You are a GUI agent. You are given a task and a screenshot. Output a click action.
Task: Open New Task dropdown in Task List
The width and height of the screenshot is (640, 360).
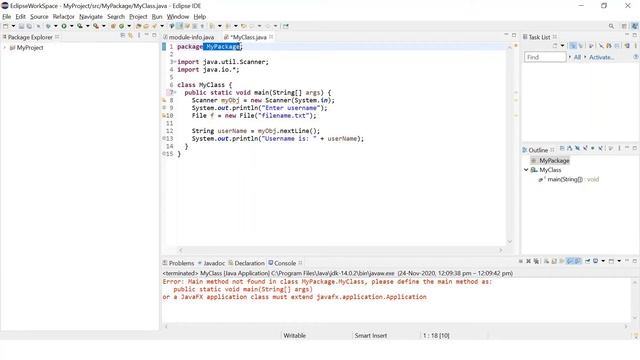(x=562, y=46)
